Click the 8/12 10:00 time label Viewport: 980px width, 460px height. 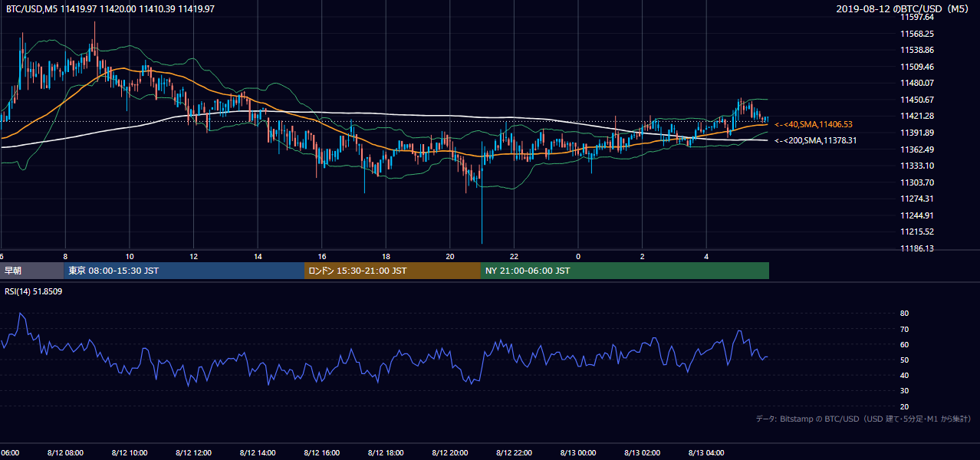pyautogui.click(x=130, y=453)
